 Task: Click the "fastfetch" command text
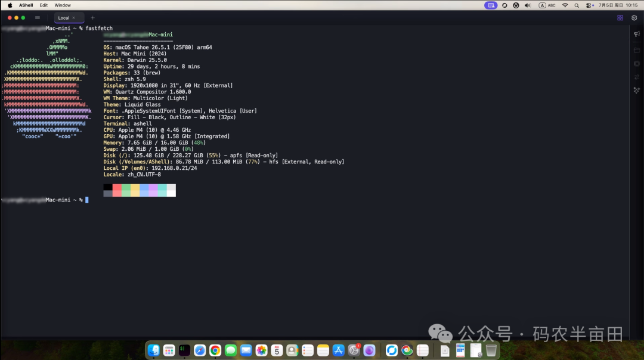99,29
